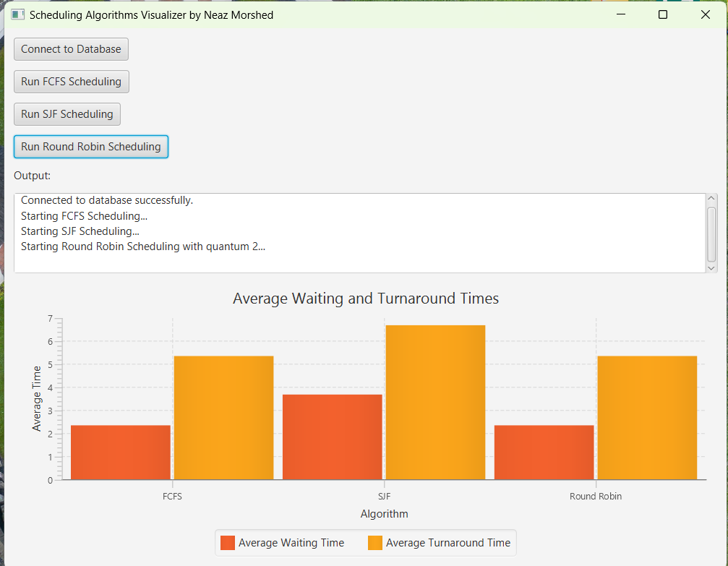Pick the Round Robin turnaround time bar
Viewport: 728px width, 566px height.
coord(647,418)
